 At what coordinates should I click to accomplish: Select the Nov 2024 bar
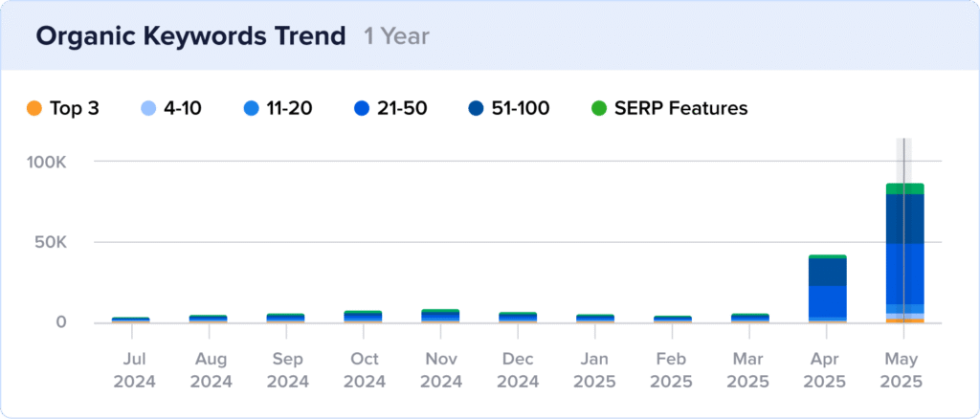pyautogui.click(x=440, y=316)
